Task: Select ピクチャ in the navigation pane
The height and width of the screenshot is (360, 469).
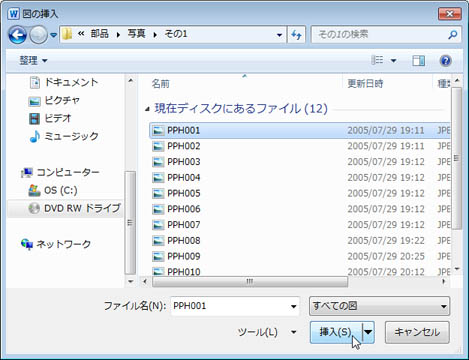Action: (x=54, y=100)
